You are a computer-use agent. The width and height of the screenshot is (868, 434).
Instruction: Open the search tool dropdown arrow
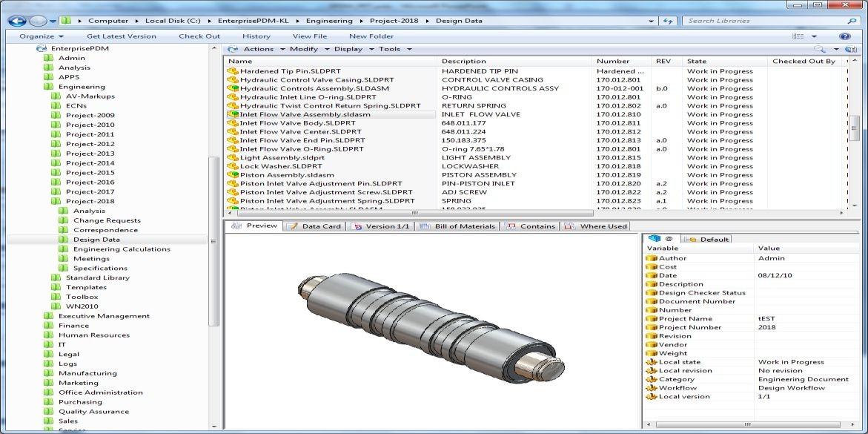[x=836, y=49]
